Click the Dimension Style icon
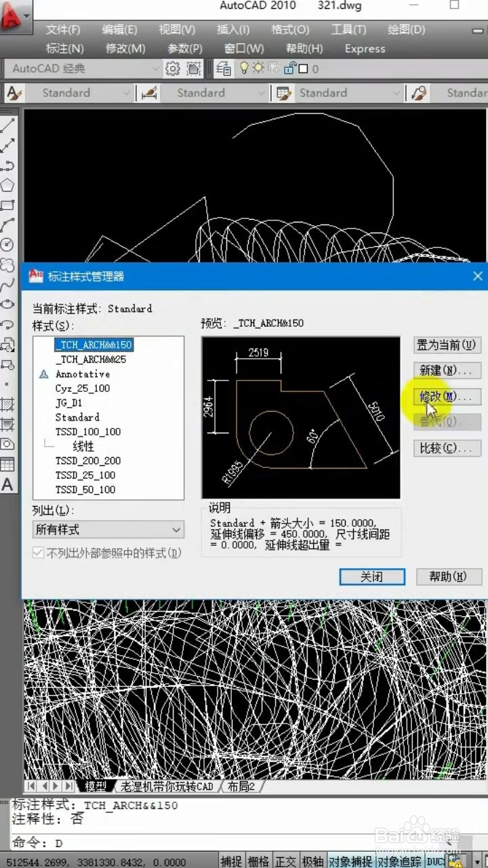The width and height of the screenshot is (488, 868). [x=149, y=93]
